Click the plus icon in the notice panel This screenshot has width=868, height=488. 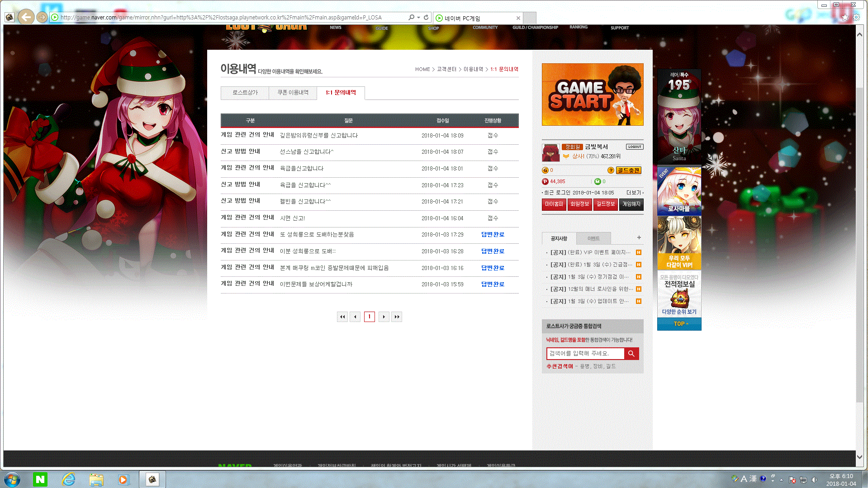[639, 237]
